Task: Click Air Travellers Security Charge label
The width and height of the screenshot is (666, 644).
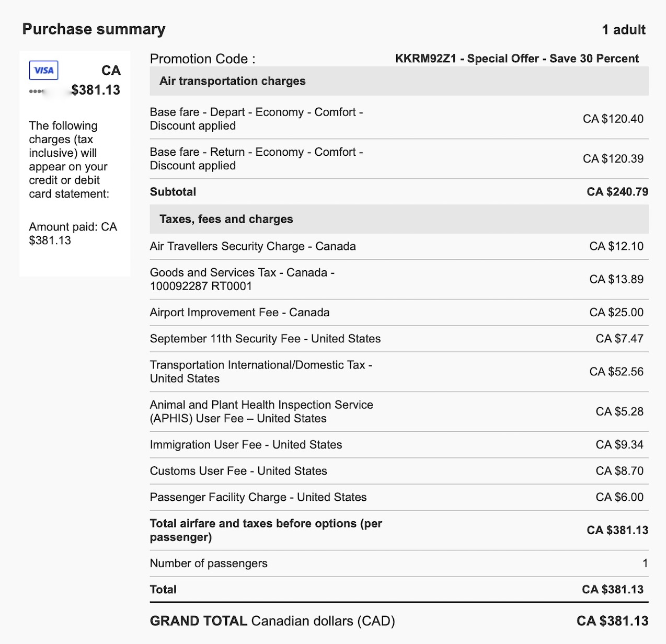Action: tap(252, 246)
